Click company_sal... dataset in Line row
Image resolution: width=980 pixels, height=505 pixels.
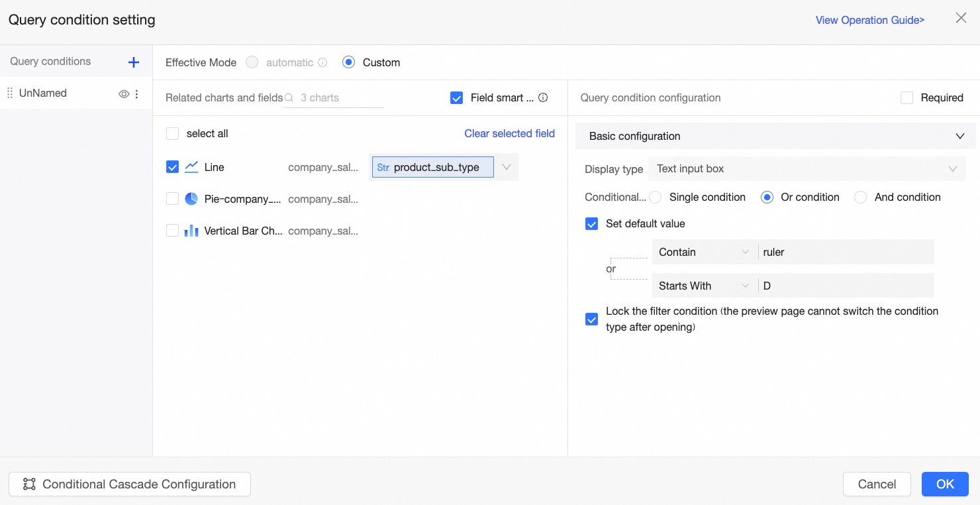click(323, 167)
